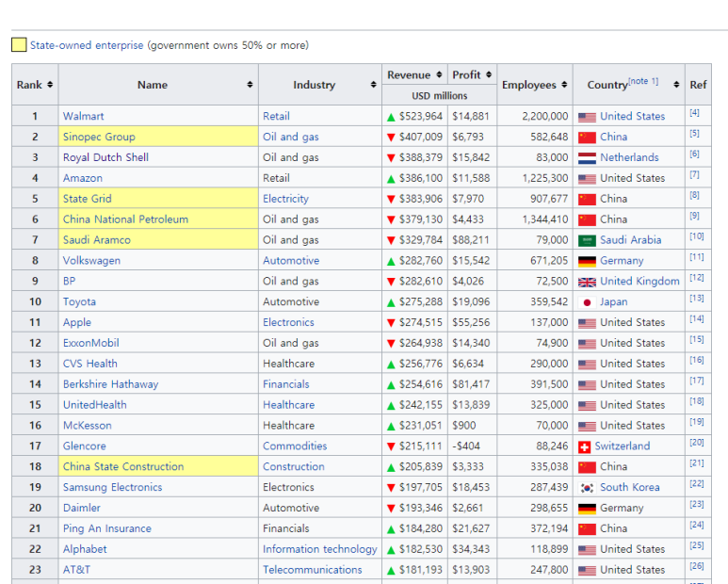
Task: Open the Royal Dutch Shell link
Action: (105, 157)
